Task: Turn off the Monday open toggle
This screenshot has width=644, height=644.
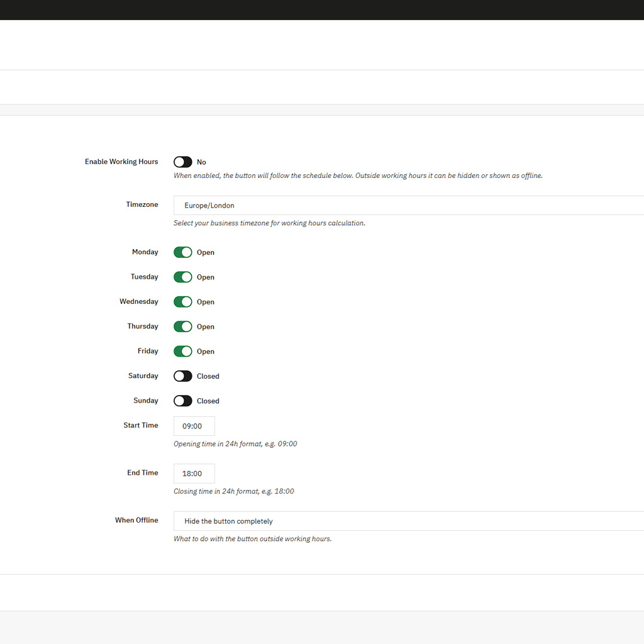Action: (182, 252)
